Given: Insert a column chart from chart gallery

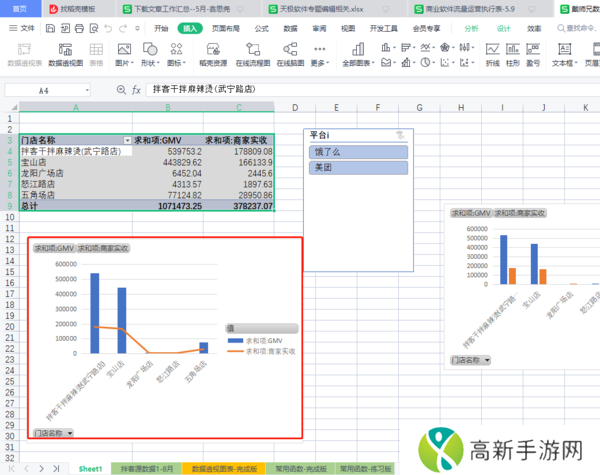Looking at the screenshot, I should pos(388,47).
